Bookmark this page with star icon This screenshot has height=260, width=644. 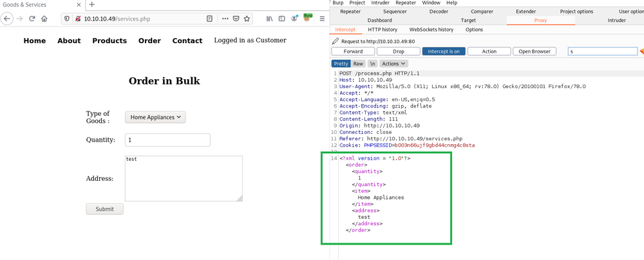click(247, 19)
